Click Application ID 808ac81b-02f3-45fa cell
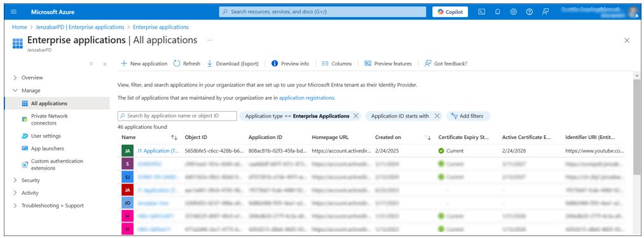Image resolution: width=644 pixels, height=238 pixels. 278,150
